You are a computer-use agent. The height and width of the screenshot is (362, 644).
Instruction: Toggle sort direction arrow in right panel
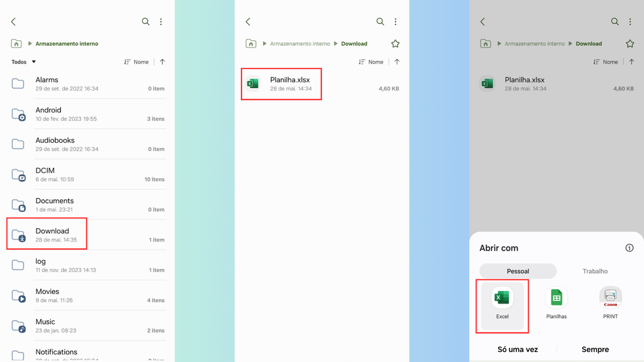point(631,62)
